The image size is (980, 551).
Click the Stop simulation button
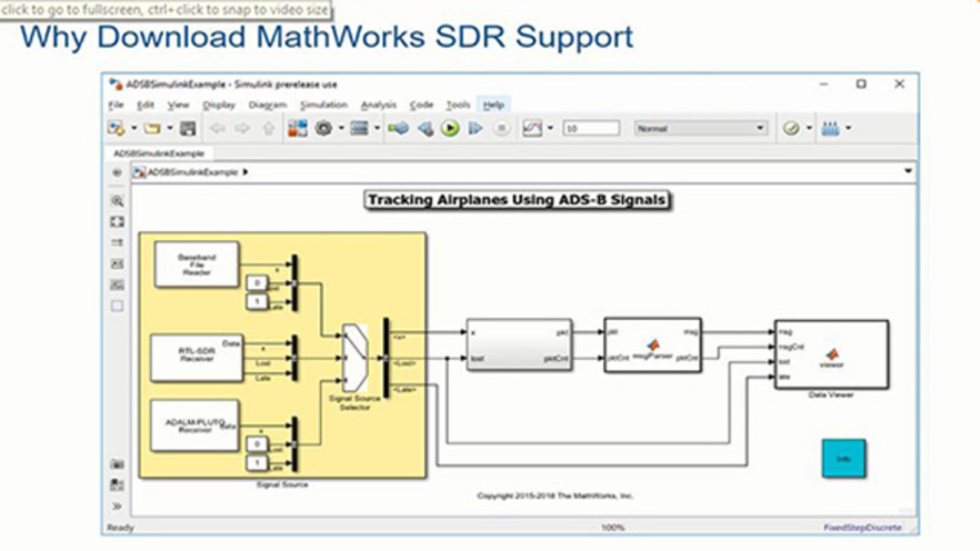[x=501, y=129]
